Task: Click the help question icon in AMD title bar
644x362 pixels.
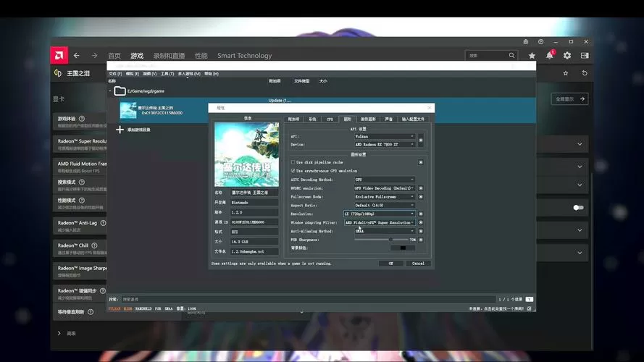Action: 541,41
